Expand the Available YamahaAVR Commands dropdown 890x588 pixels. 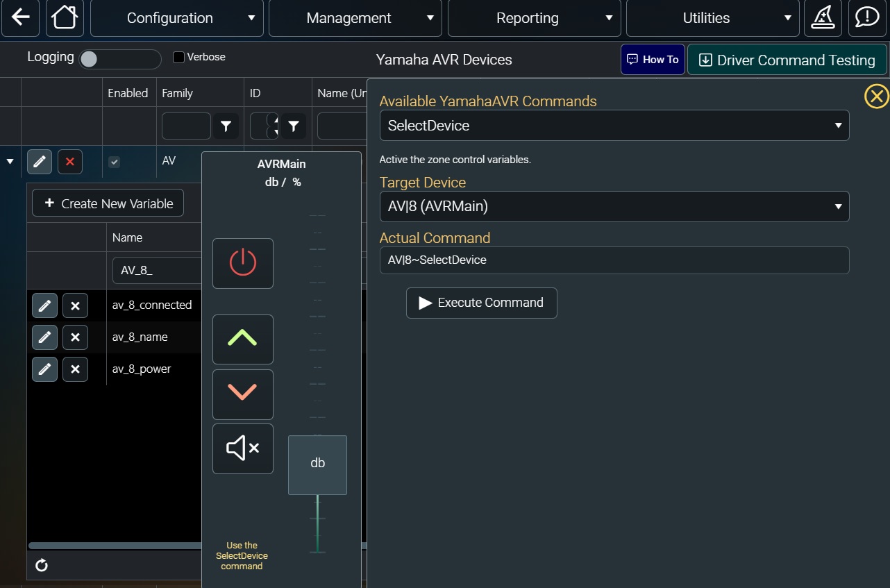[x=614, y=126]
